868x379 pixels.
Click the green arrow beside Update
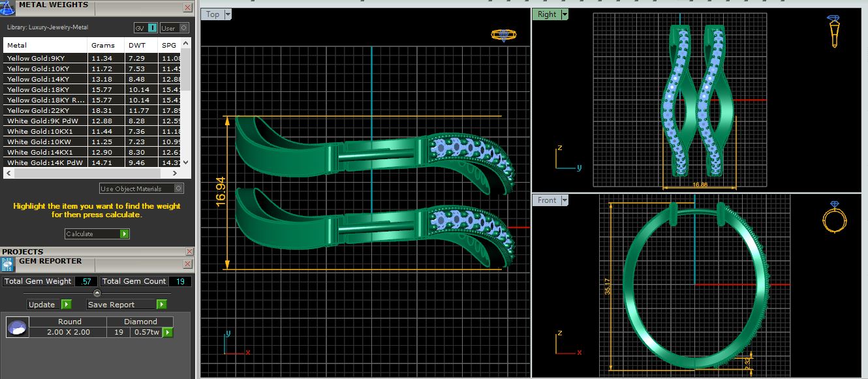66,305
